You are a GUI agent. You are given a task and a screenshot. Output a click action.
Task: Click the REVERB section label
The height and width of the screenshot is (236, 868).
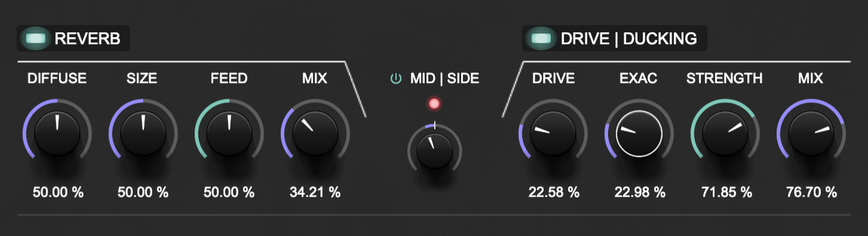coord(88,39)
